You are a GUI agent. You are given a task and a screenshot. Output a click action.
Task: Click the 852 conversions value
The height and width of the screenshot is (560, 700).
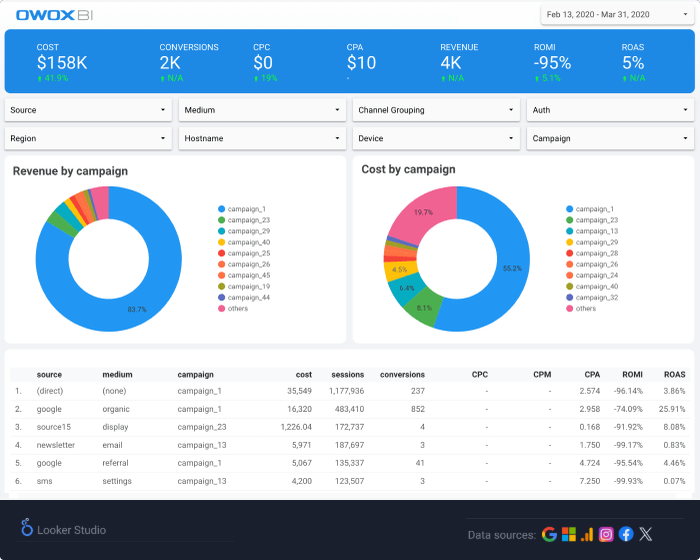(418, 410)
